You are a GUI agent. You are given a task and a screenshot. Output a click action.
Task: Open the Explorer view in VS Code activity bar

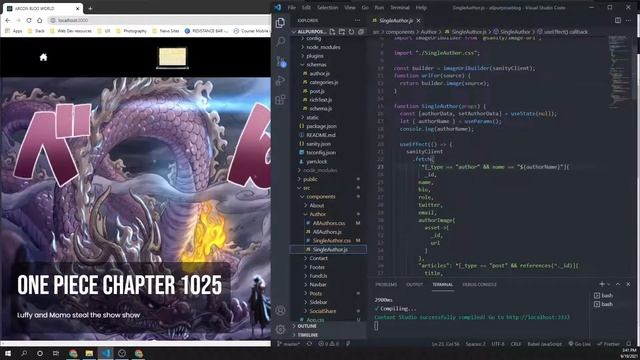pyautogui.click(x=280, y=23)
